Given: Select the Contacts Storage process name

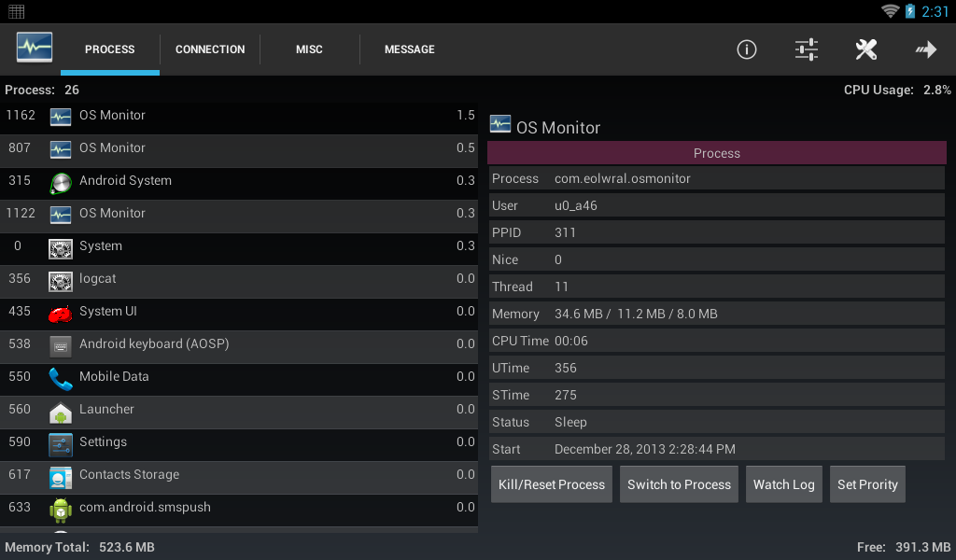Looking at the screenshot, I should point(129,475).
